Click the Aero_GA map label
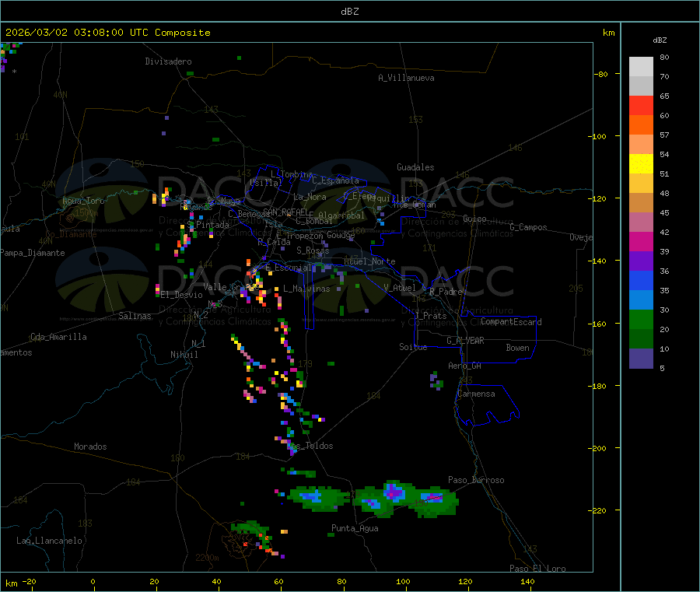Viewport: 700px width, 592px height. pyautogui.click(x=465, y=366)
